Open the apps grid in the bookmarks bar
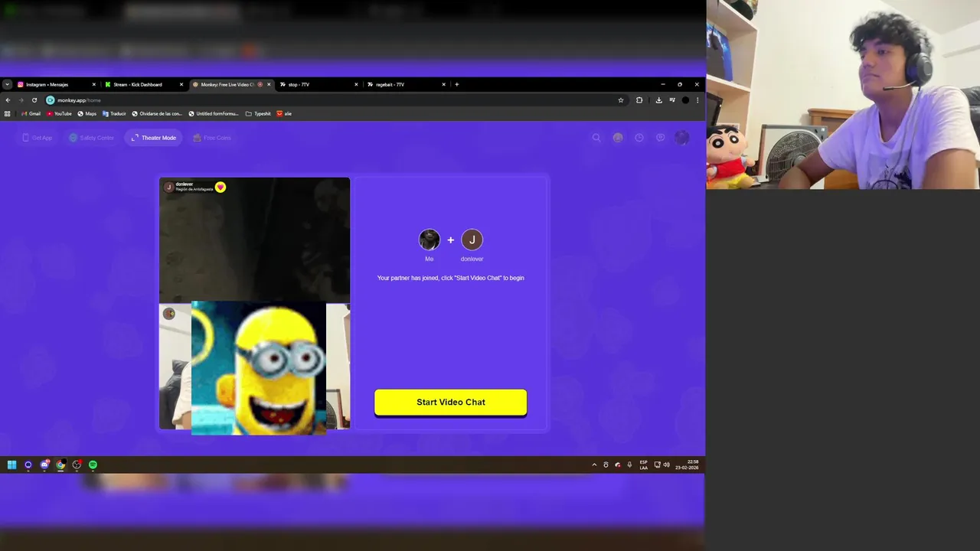Screen dimensions: 980x551 tap(8, 113)
